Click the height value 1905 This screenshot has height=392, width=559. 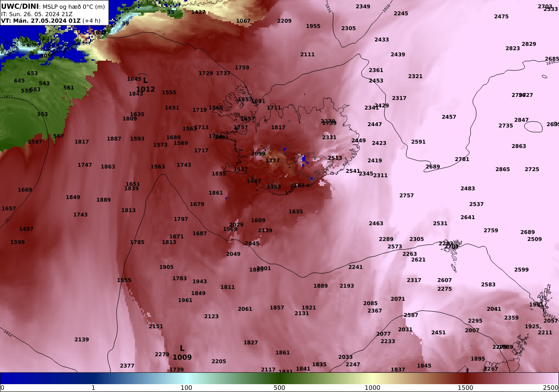click(x=166, y=267)
